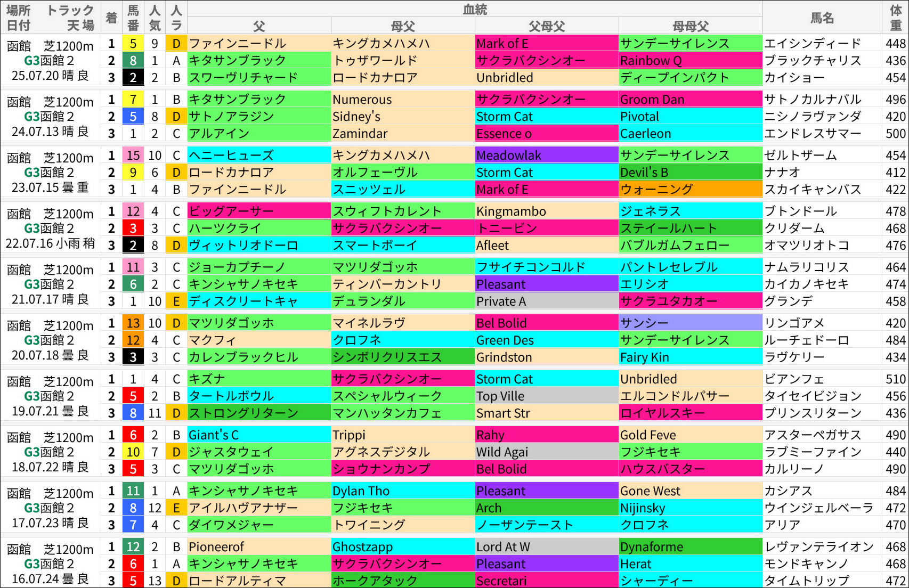
Task: Click the date cell 25.07.20 晴 良
Action: tap(50, 76)
